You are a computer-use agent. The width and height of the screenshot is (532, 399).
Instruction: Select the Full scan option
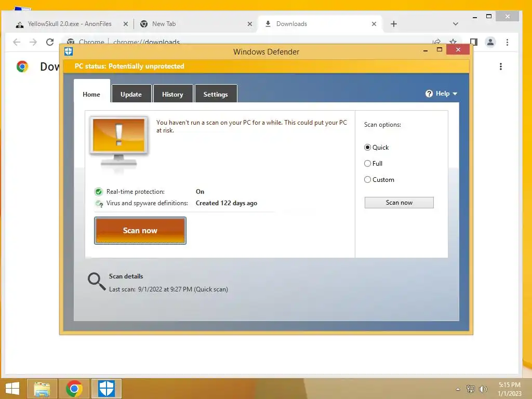[373, 164]
